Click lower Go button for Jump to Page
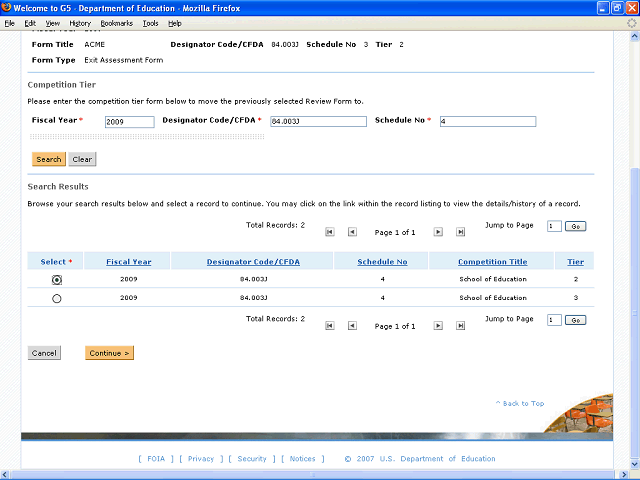 click(576, 320)
